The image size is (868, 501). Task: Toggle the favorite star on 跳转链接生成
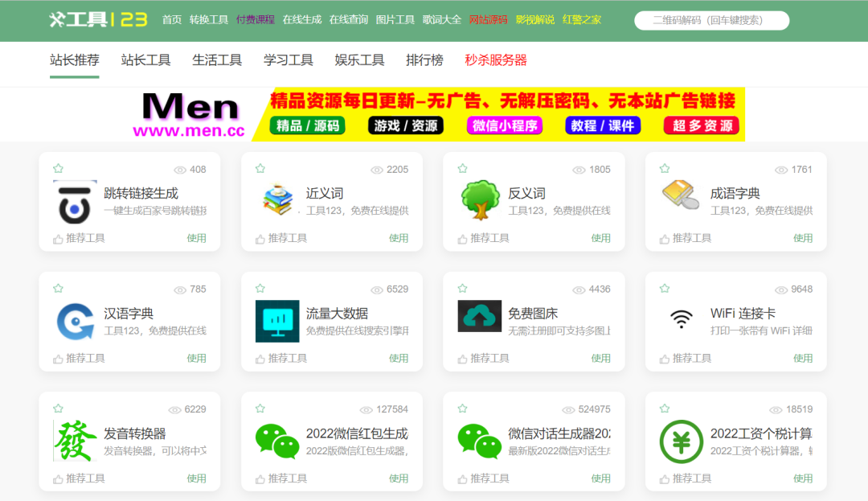[57, 169]
